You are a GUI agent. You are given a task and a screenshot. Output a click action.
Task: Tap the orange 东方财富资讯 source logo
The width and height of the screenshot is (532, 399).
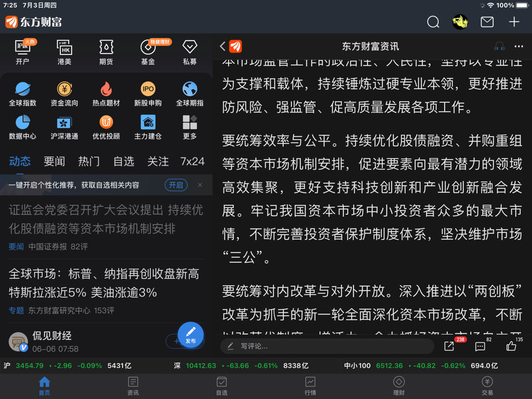[x=235, y=46]
